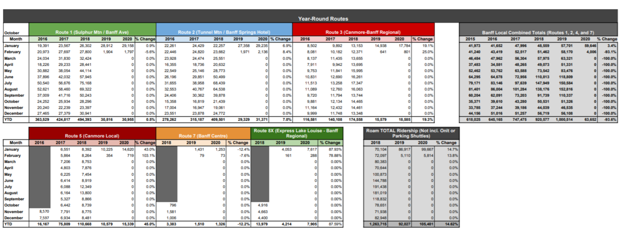Click the 103.1% change cell in Route 5
The image size is (644, 228).
click(148, 157)
